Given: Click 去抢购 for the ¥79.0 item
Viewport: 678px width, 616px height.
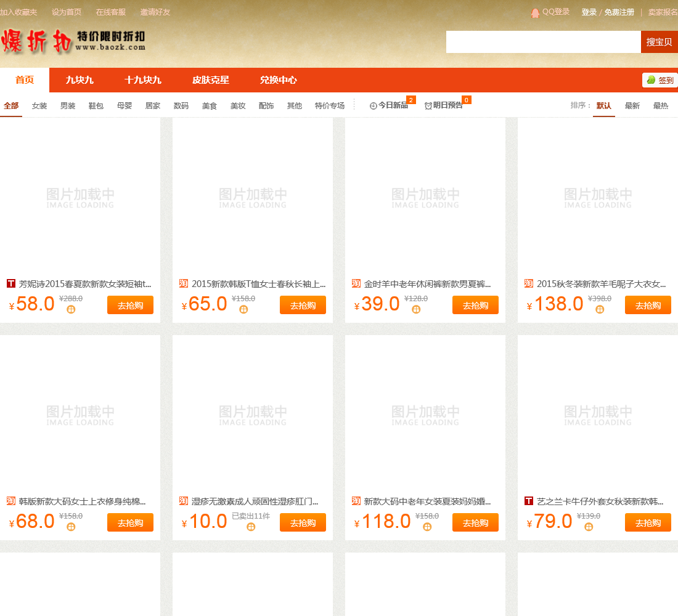Looking at the screenshot, I should [648, 522].
